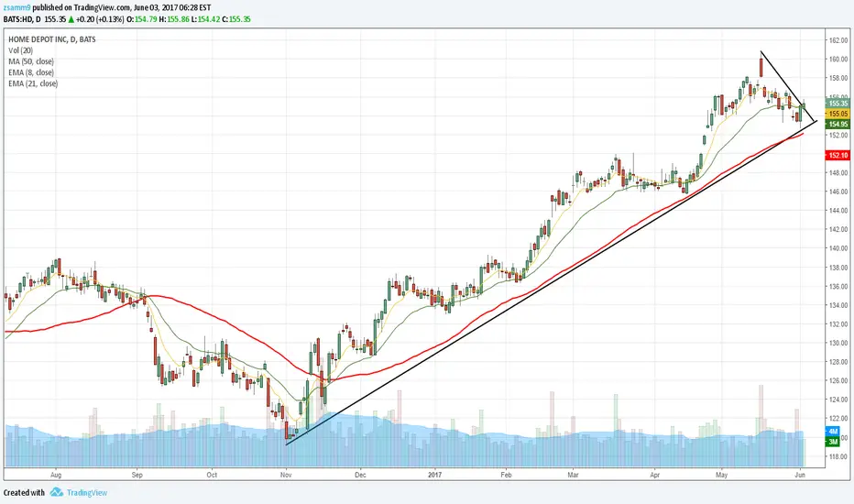Screen dimensions: 854x504
Task: Click the 130.00 price axis label
Action: pos(838,343)
